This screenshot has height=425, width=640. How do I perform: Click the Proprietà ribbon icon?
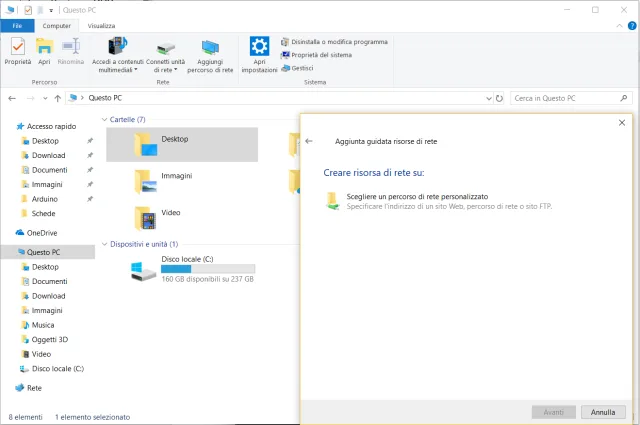[18, 51]
